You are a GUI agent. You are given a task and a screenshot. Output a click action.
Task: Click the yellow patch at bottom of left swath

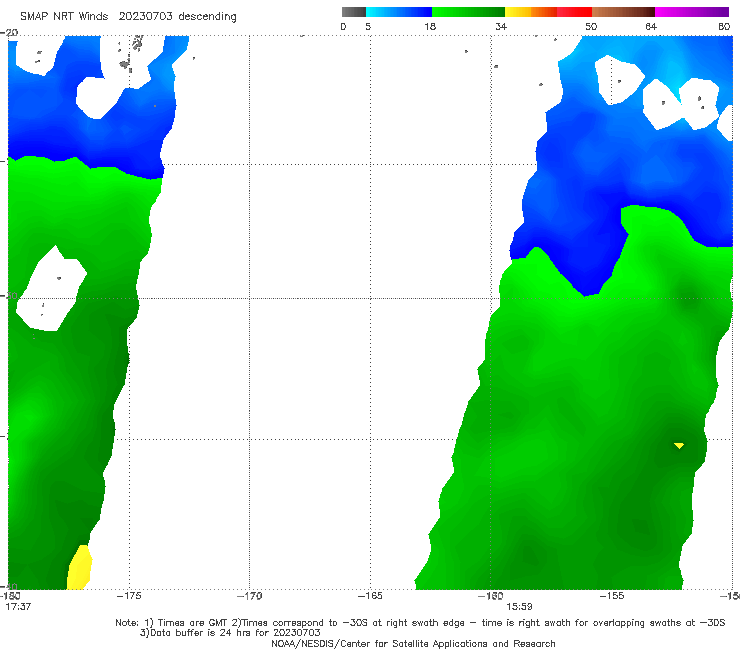(x=79, y=567)
